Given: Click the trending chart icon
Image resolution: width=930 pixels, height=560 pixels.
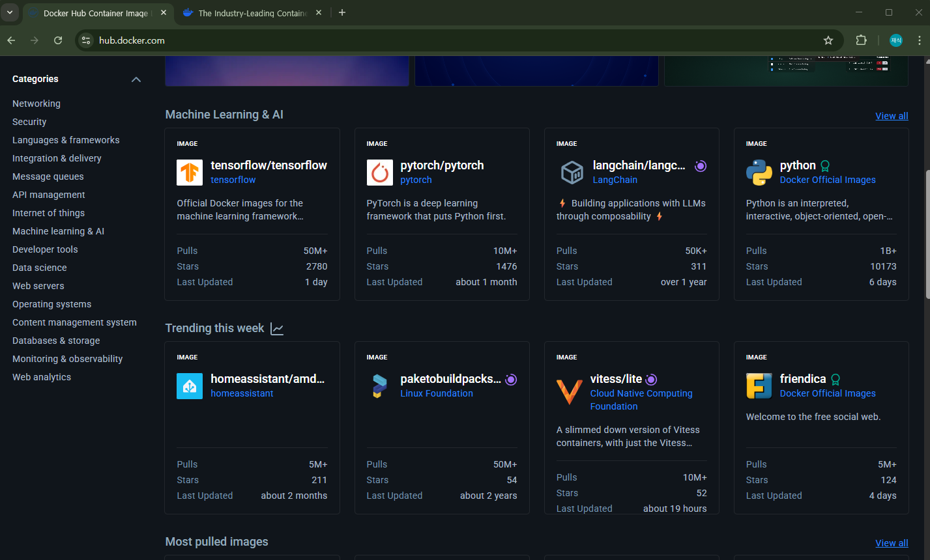Looking at the screenshot, I should click(x=277, y=329).
